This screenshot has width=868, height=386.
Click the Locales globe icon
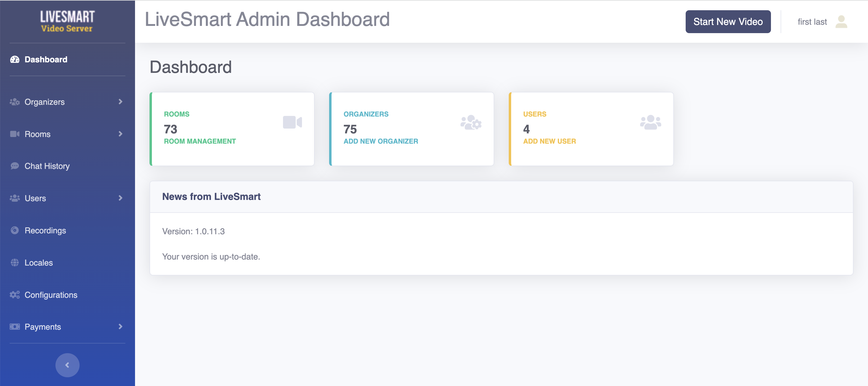coord(14,263)
